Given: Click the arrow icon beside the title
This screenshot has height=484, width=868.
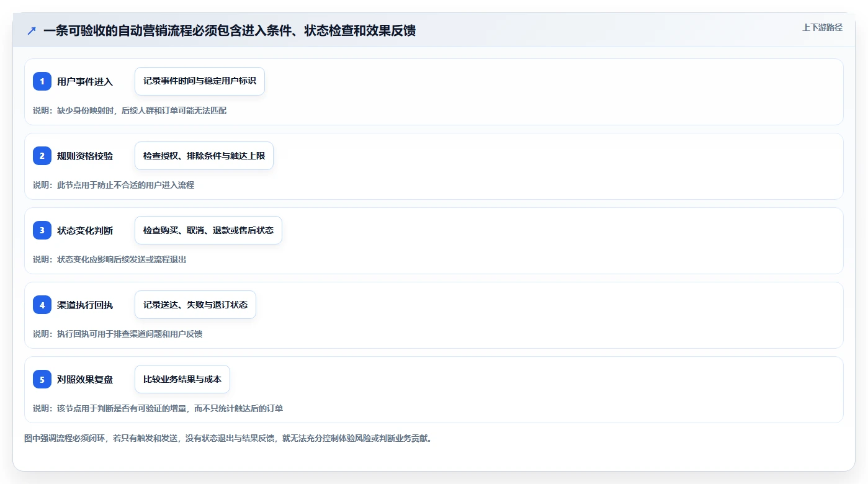Looking at the screenshot, I should point(32,30).
